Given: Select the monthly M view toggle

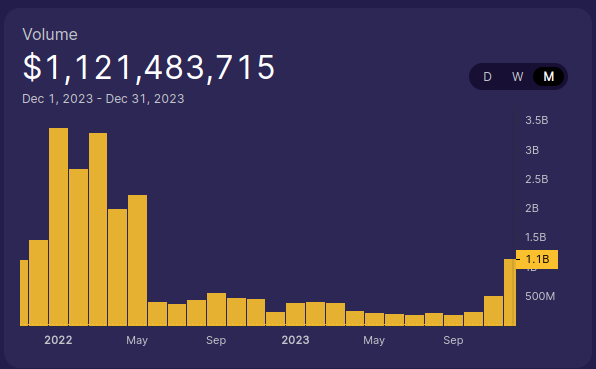Looking at the screenshot, I should [x=548, y=77].
